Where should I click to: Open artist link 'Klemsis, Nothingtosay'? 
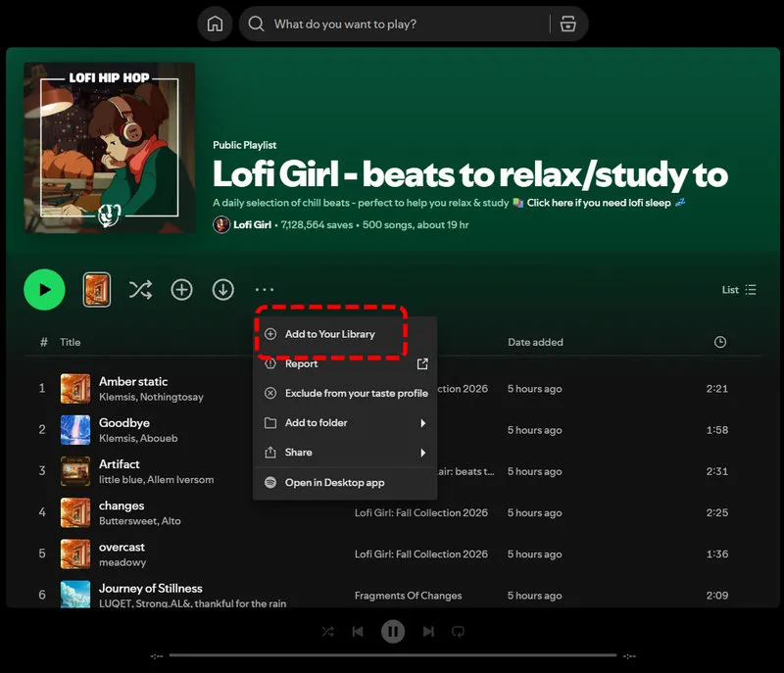tap(151, 397)
